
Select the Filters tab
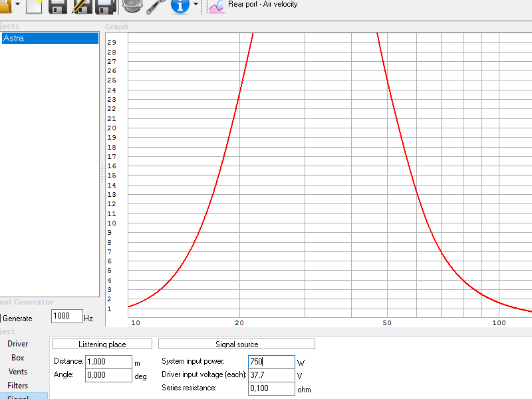click(x=18, y=386)
